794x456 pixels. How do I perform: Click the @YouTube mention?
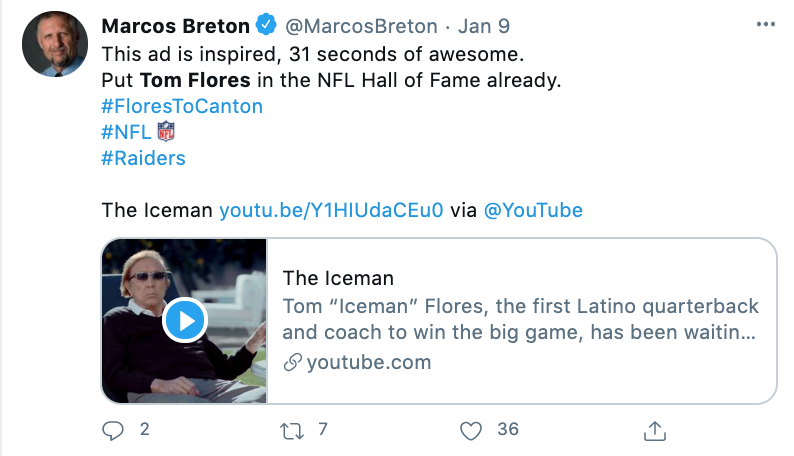click(533, 210)
